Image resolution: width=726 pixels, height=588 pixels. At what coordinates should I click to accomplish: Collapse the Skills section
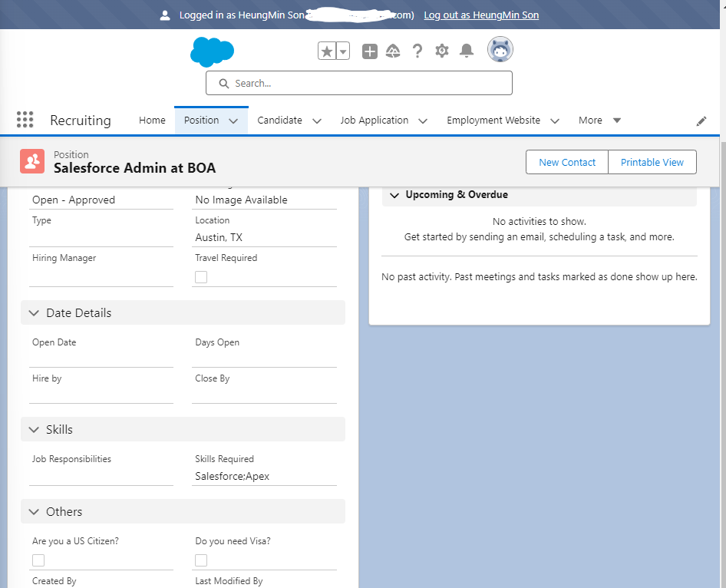[x=183, y=429]
